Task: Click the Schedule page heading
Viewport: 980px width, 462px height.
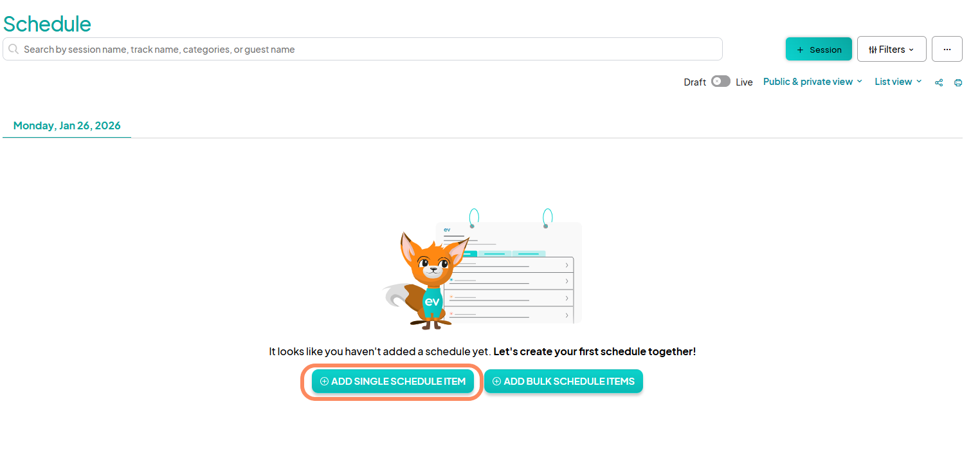Action: [x=47, y=24]
